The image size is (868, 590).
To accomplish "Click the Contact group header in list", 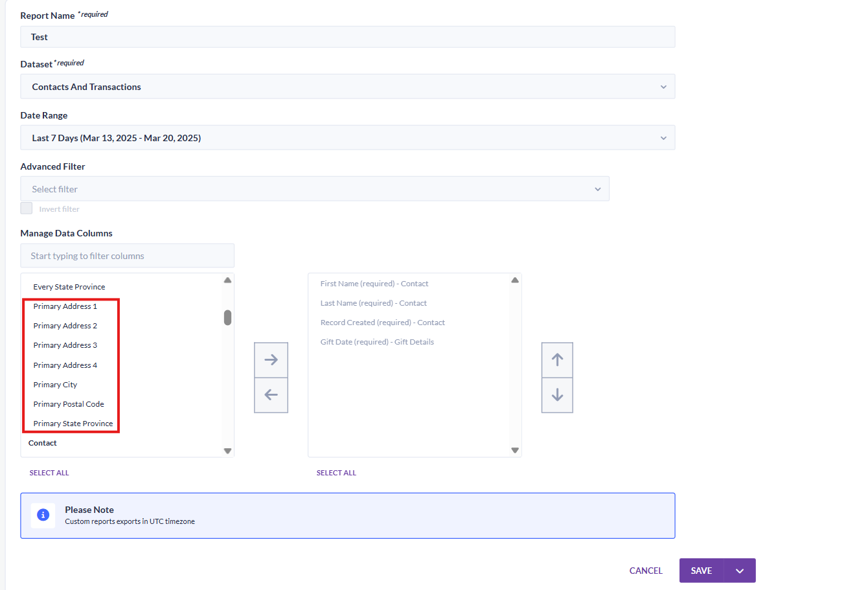I will pos(43,443).
